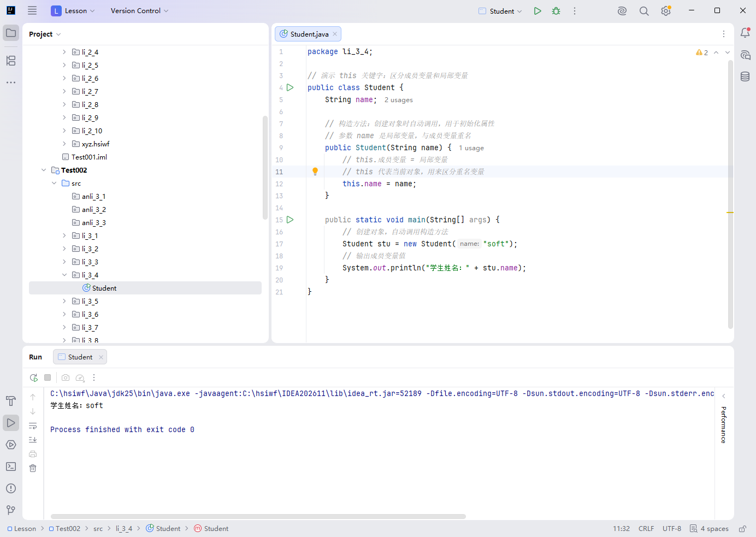
Task: Click the console horizontal scrollbar
Action: (258, 516)
